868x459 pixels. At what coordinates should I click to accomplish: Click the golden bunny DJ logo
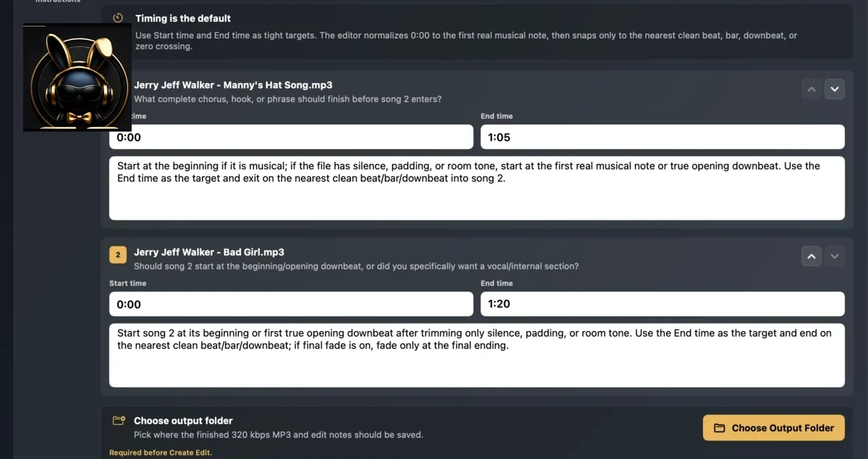coord(77,77)
